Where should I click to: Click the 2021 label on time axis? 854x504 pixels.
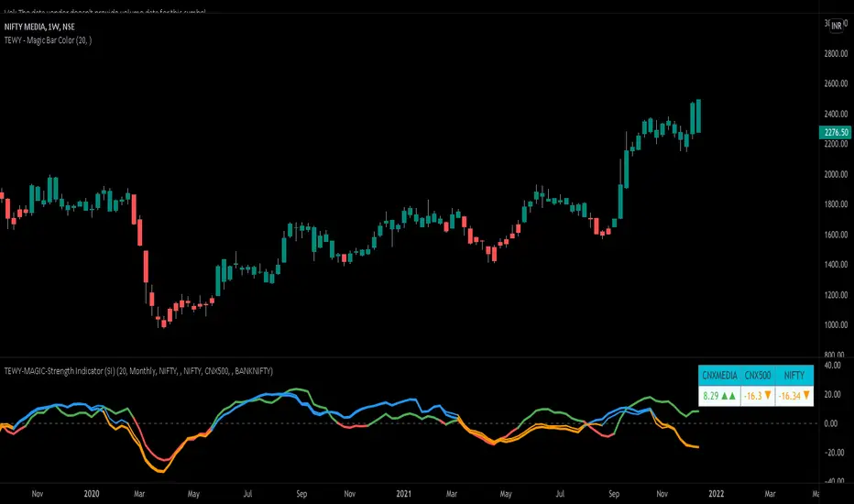tap(403, 494)
